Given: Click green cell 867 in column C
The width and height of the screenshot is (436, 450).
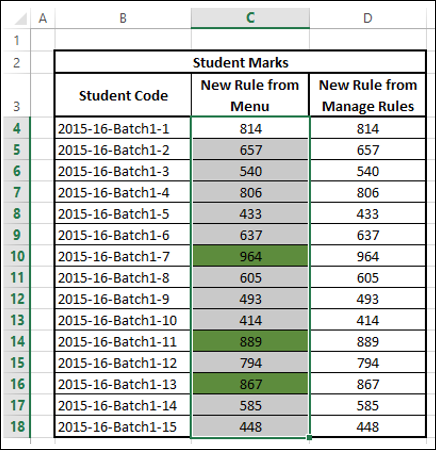Looking at the screenshot, I should tap(250, 384).
